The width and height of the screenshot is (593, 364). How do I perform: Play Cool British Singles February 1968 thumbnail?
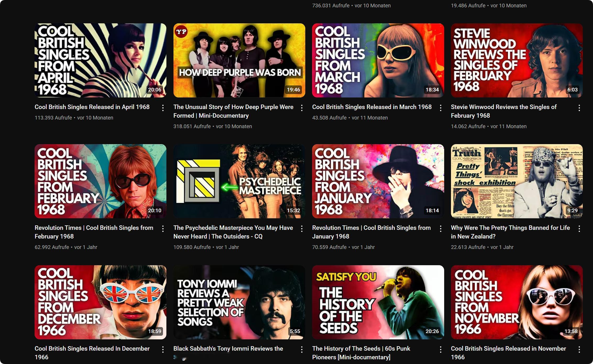tap(100, 181)
